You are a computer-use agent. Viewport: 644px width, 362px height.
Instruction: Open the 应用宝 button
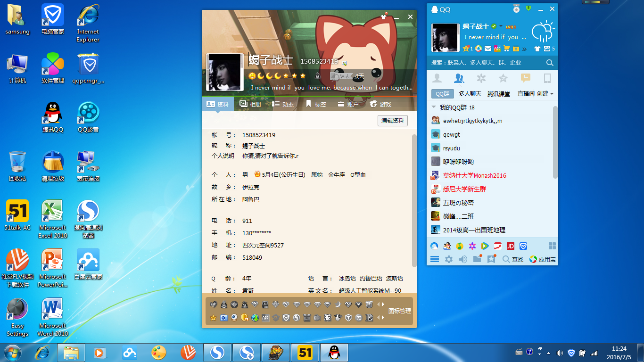542,259
